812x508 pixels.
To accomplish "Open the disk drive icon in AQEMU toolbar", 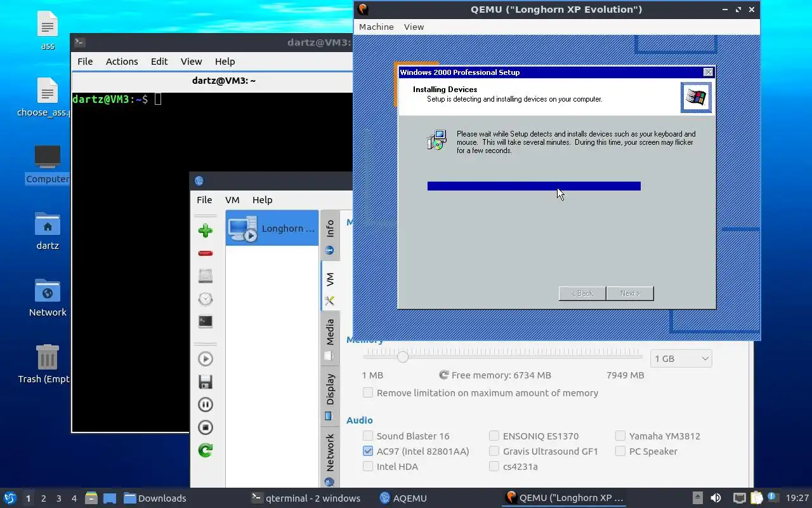I will click(x=205, y=276).
